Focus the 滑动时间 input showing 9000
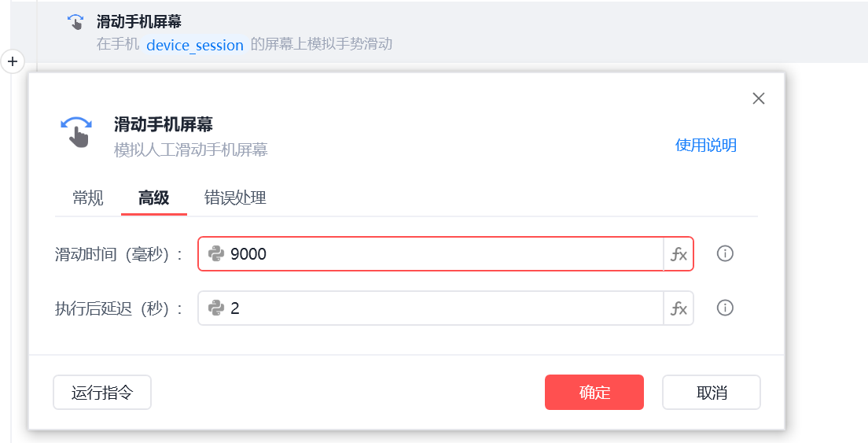The width and height of the screenshot is (868, 443). point(440,254)
